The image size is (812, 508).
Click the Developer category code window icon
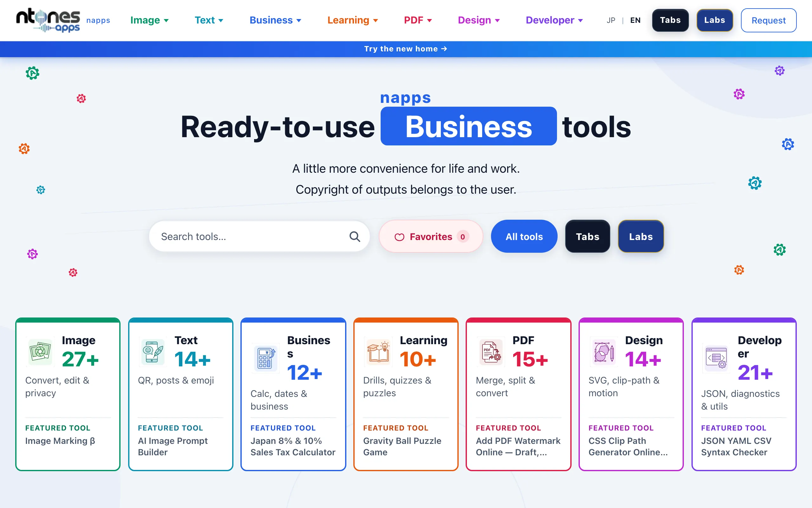716,358
